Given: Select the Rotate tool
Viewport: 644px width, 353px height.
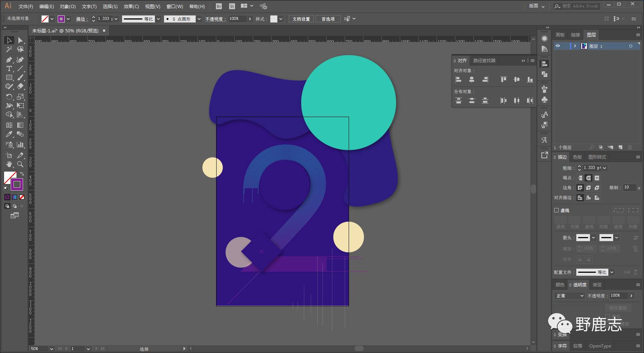Looking at the screenshot, I should [9, 97].
